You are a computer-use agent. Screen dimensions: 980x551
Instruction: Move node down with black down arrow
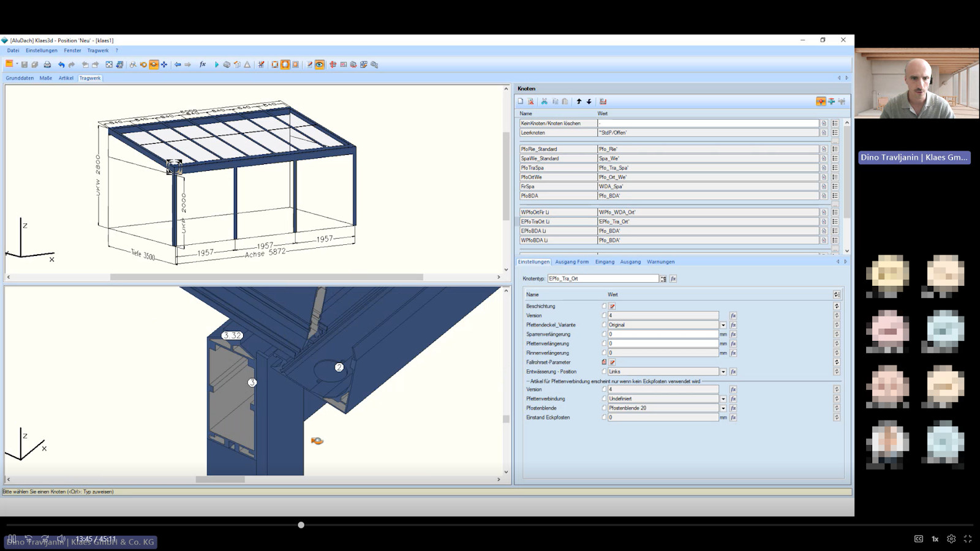(x=589, y=102)
